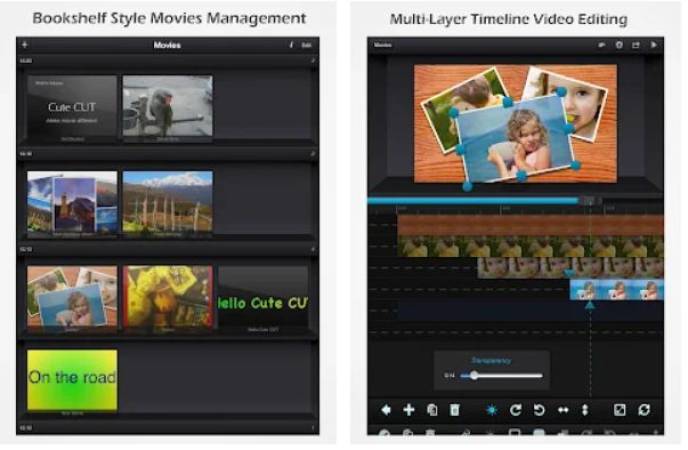Screen dimensions: 688x450
Task: Open the info 'i' icon in Movies header
Action: (x=290, y=45)
